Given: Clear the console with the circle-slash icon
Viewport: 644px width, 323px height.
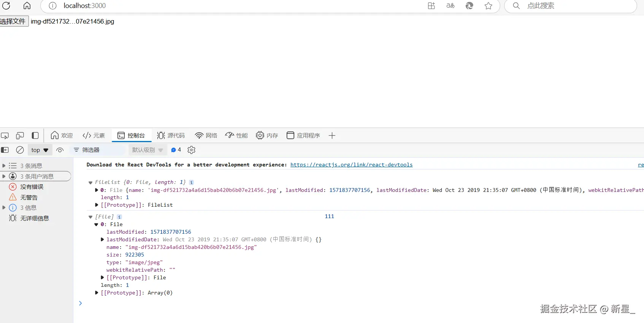Looking at the screenshot, I should tap(20, 150).
